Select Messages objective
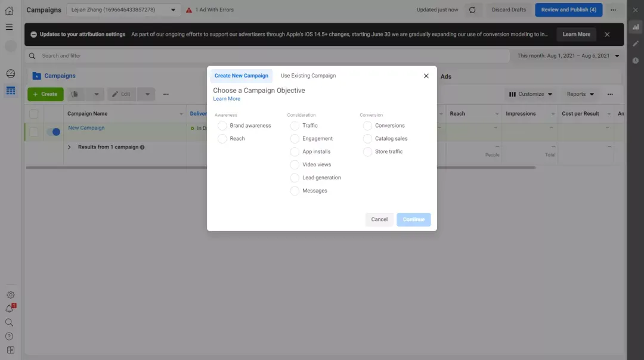This screenshot has height=360, width=644. pyautogui.click(x=295, y=191)
